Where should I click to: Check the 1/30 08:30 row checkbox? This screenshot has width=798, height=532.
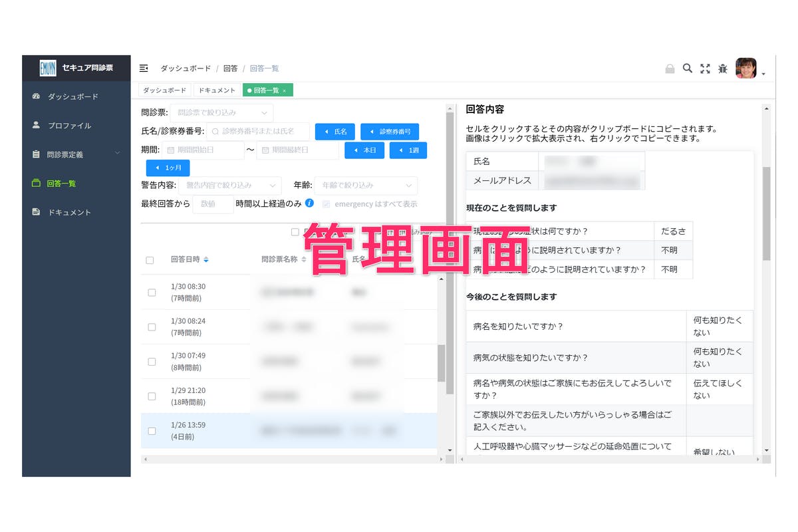coord(150,292)
